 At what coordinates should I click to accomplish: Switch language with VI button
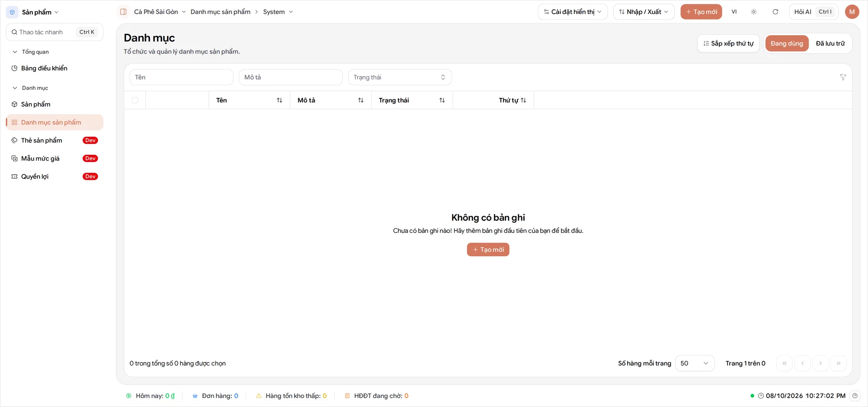click(x=734, y=12)
